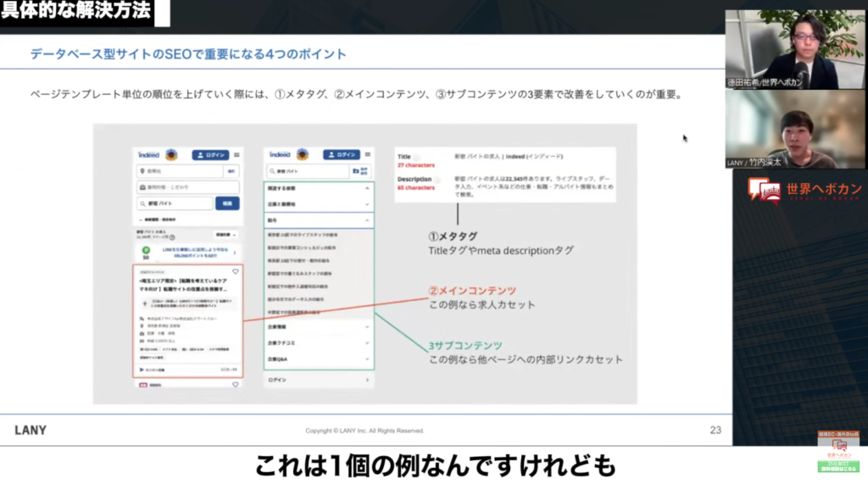Click the LANY logo in the slide footer
The height and width of the screenshot is (484, 868).
coord(31,431)
